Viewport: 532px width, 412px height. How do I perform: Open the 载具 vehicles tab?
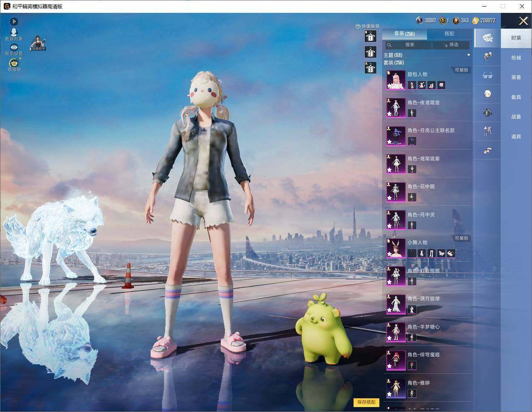coord(516,97)
